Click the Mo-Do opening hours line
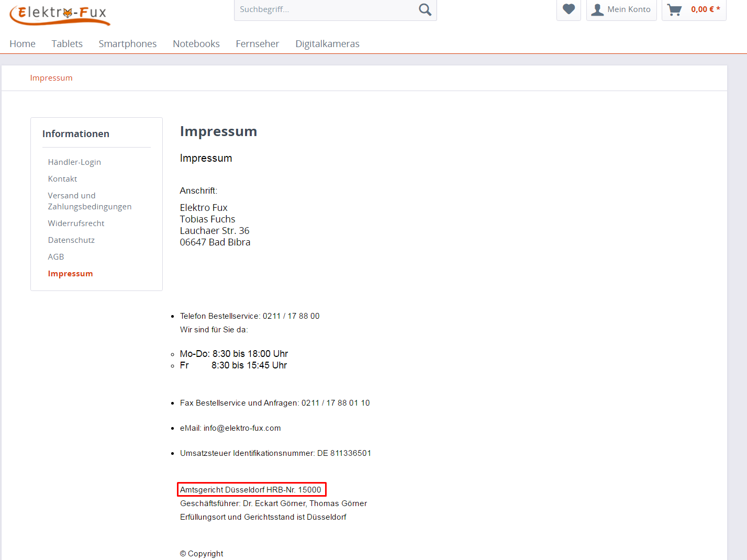 point(234,354)
